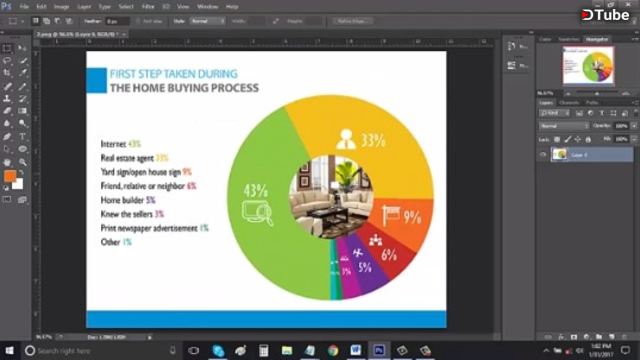Switch to the Channels tab
The width and height of the screenshot is (640, 360).
point(569,102)
